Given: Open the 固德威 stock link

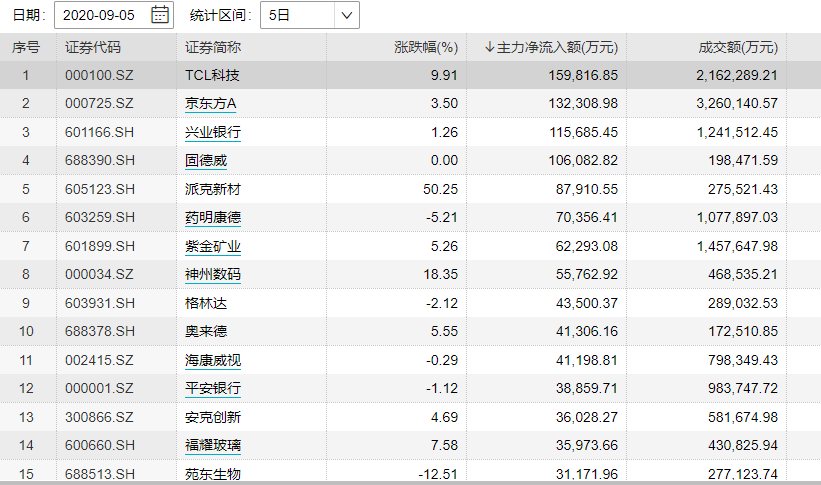Looking at the screenshot, I should click(x=206, y=160).
